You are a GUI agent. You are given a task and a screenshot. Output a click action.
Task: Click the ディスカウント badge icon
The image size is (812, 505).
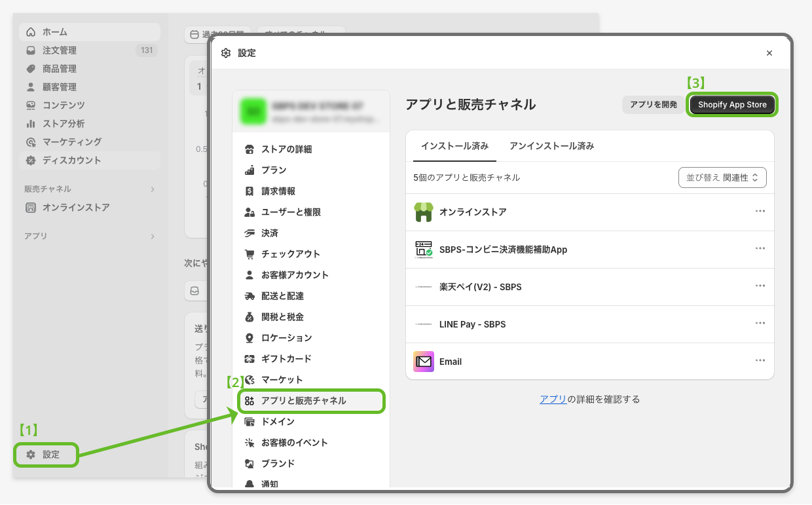coord(31,160)
